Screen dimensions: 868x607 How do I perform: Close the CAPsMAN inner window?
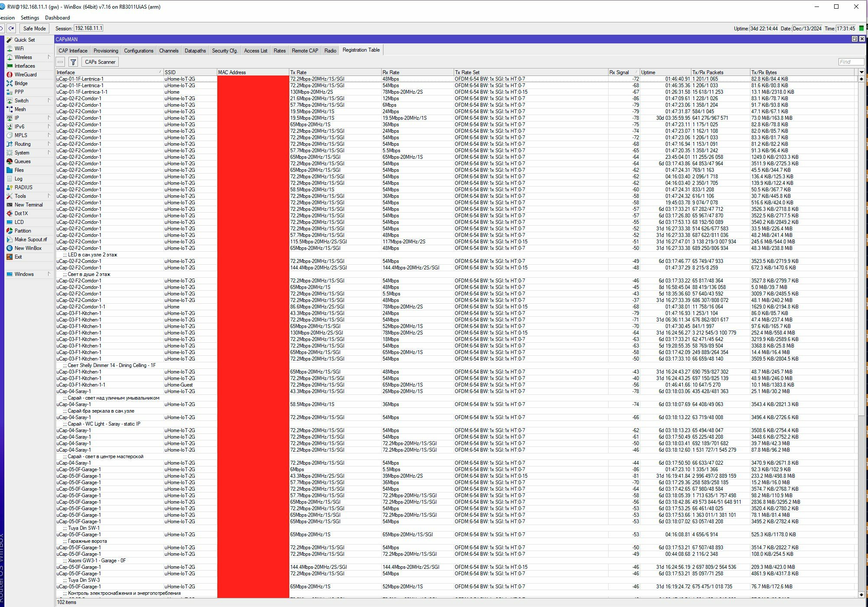[x=862, y=39]
